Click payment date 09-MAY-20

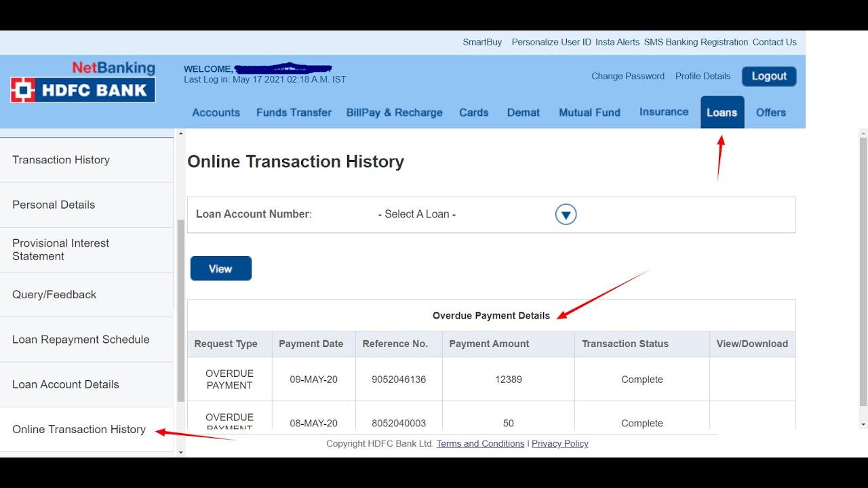coord(314,380)
